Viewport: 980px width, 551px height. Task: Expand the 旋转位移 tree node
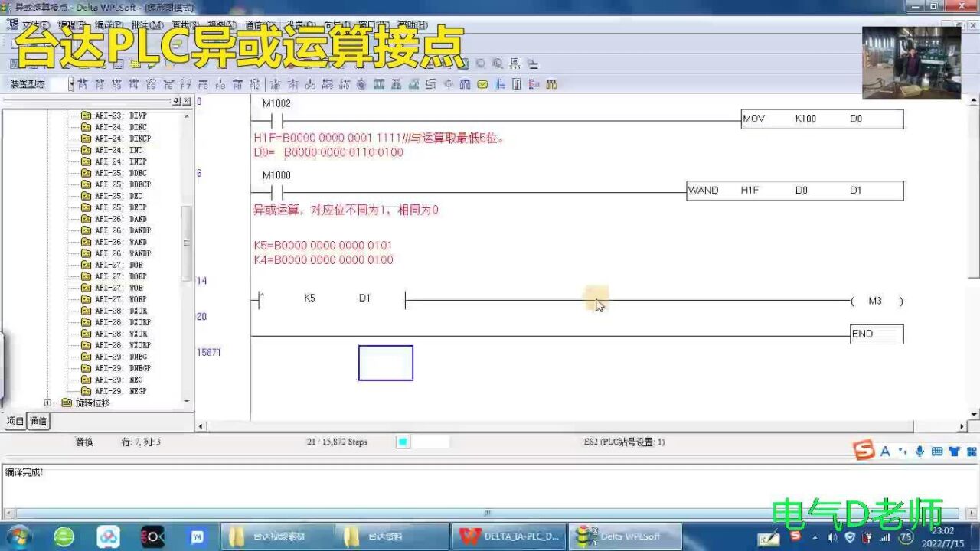point(47,403)
